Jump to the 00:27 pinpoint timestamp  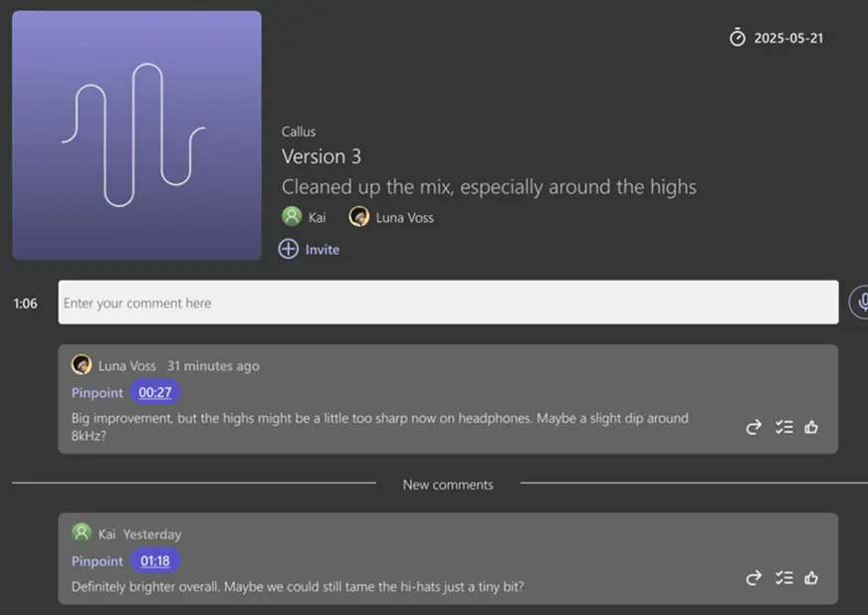pyautogui.click(x=155, y=392)
